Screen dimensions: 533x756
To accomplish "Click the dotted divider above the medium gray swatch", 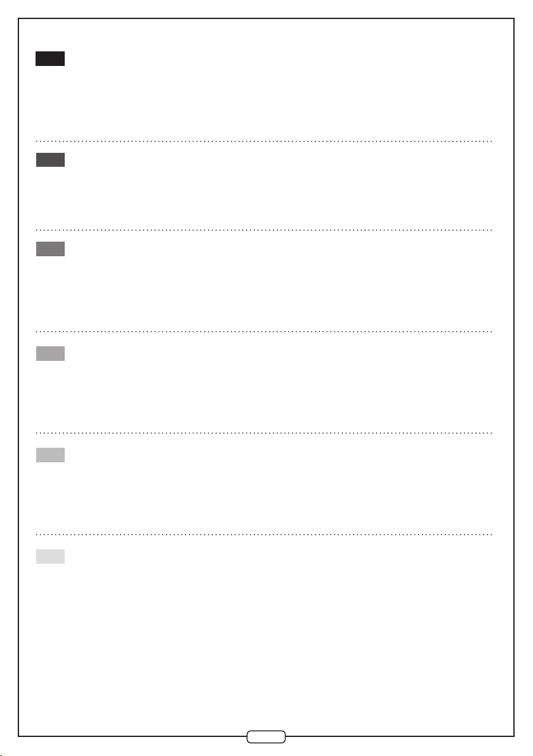I will [264, 332].
